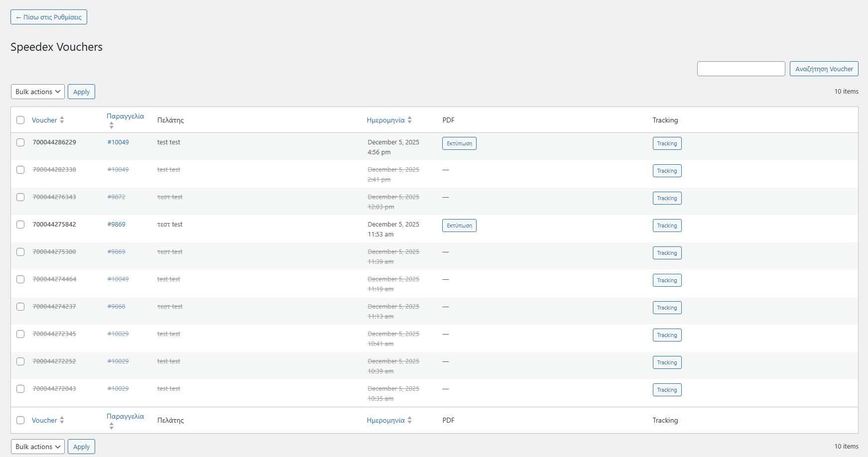This screenshot has width=868, height=457.
Task: Focus the voucher search input field
Action: [x=741, y=69]
